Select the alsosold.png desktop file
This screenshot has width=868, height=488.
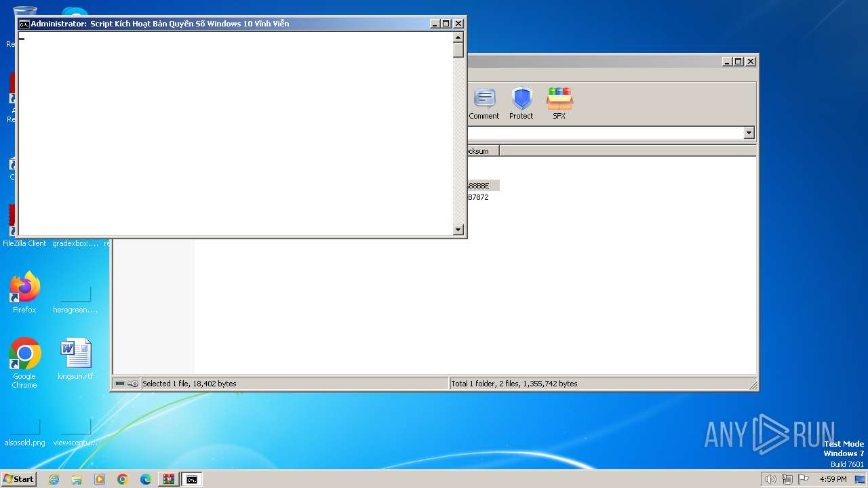point(24,432)
